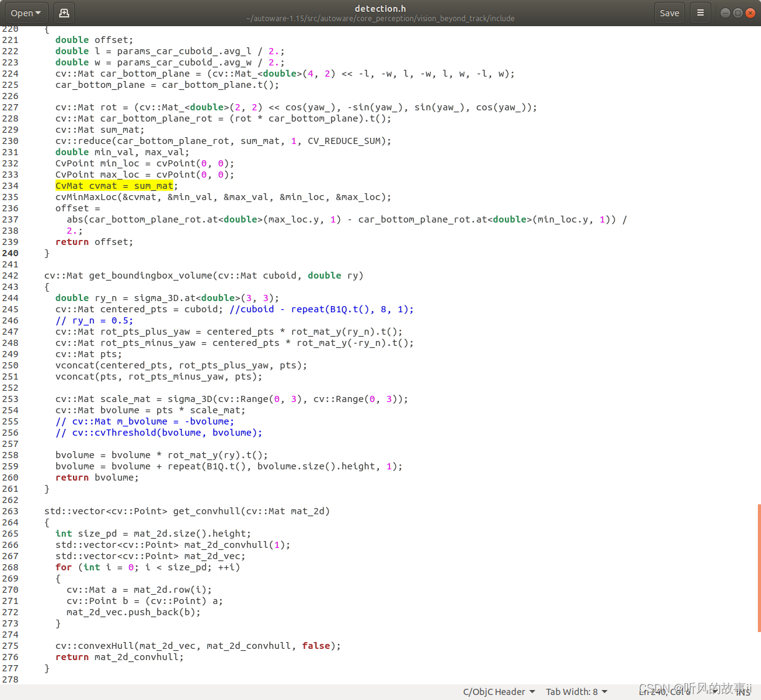Screen dimensions: 761x700
Task: Toggle INS overwrite mode indicator
Action: [743, 691]
